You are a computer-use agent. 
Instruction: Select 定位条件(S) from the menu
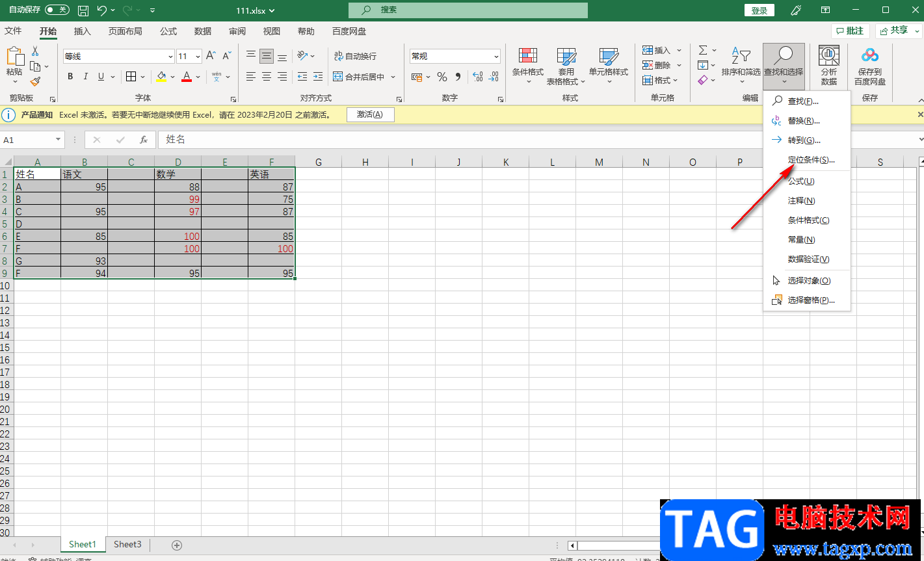tap(807, 160)
